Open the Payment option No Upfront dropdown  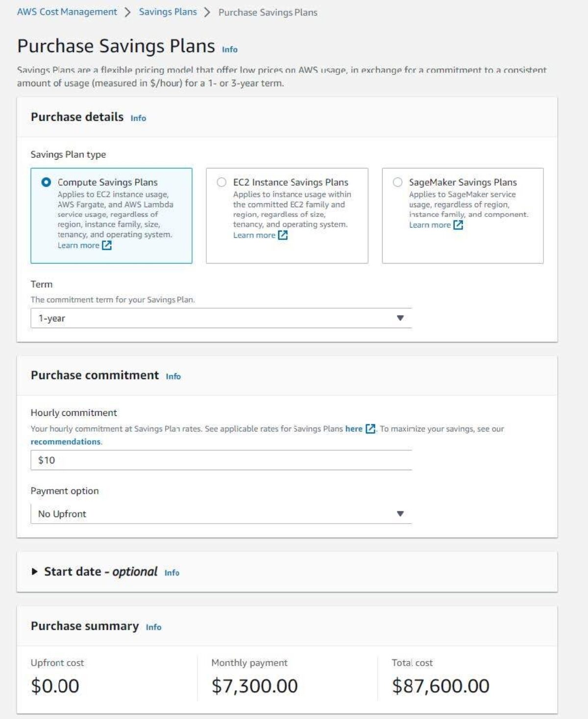click(220, 514)
